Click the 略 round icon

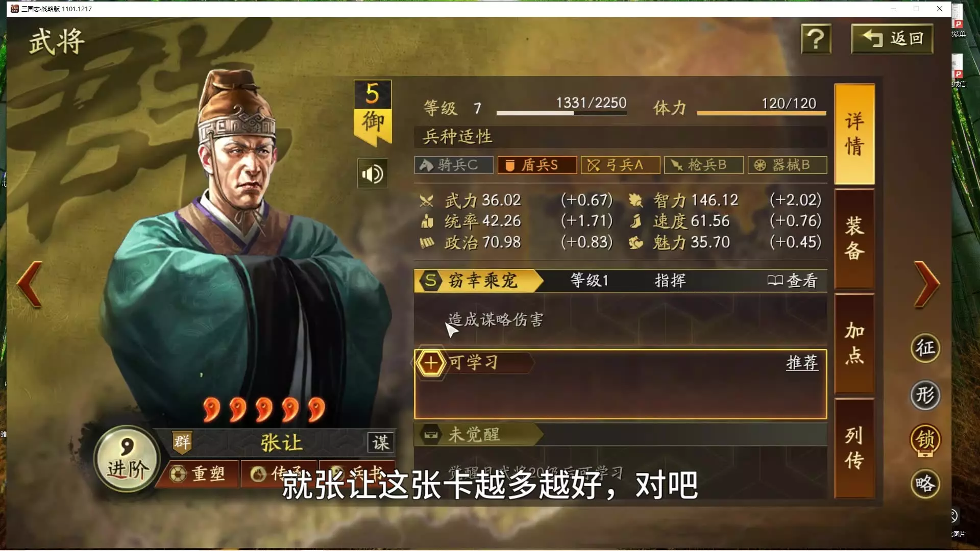[925, 484]
